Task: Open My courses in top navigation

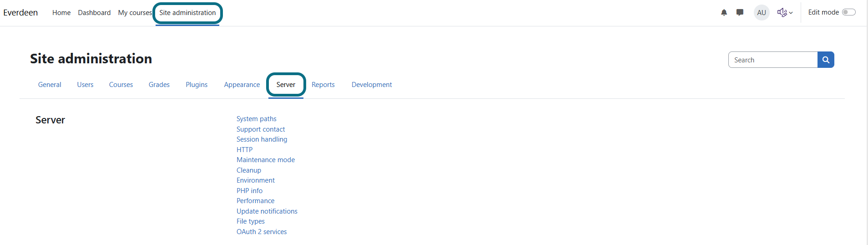Action: tap(135, 13)
